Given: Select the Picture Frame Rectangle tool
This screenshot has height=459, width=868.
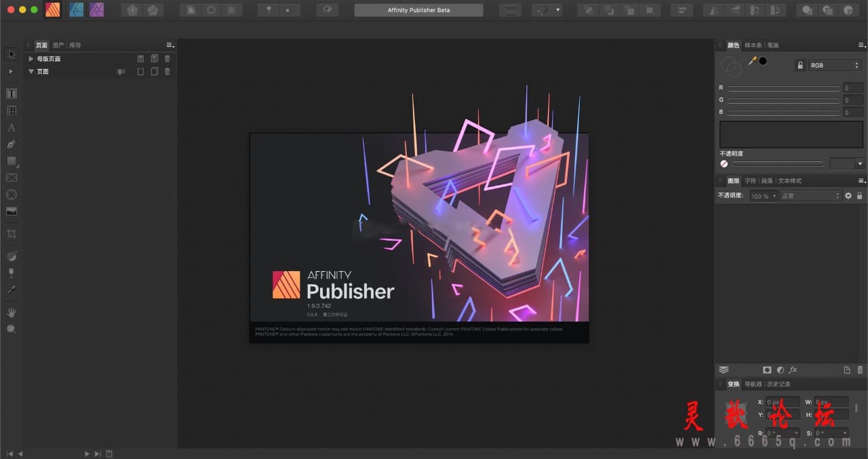Looking at the screenshot, I should [x=12, y=178].
